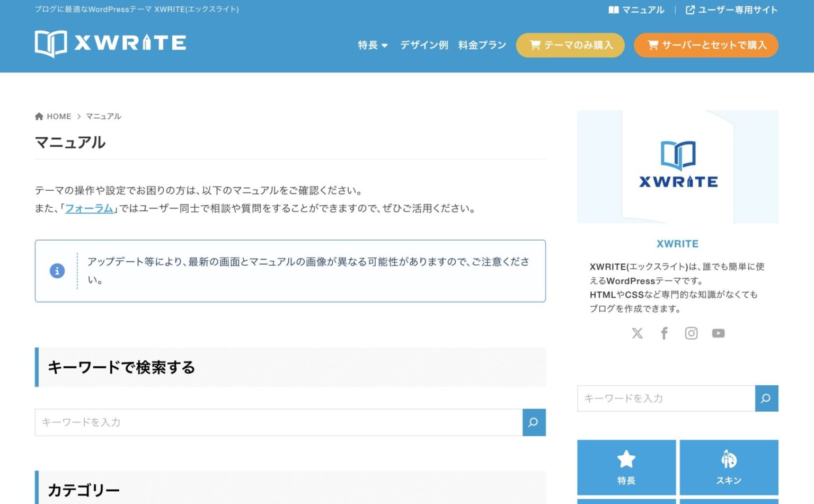This screenshot has width=814, height=504.
Task: Open ユーザー専用サイト via the external link
Action: tap(732, 10)
